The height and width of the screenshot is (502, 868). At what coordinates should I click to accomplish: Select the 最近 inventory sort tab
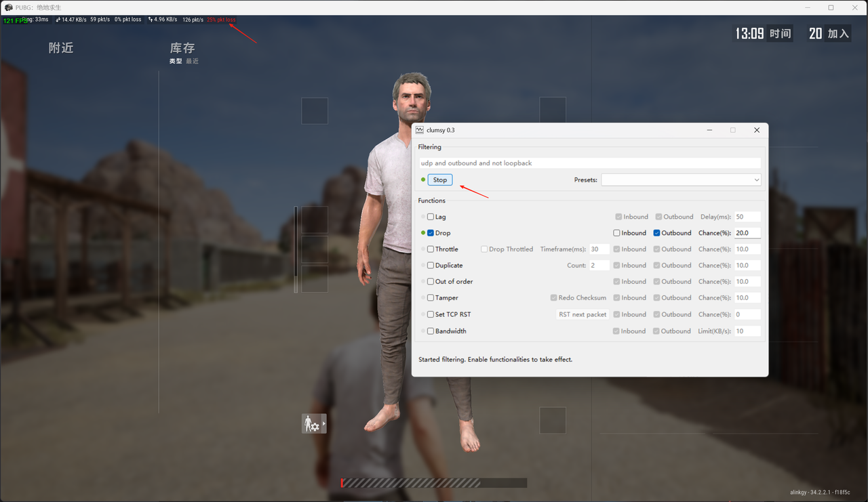click(193, 61)
